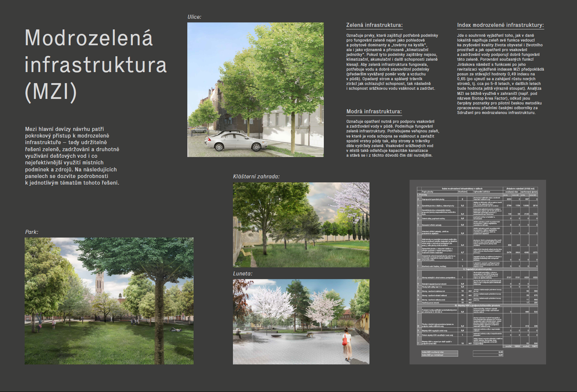Click the Modrozelená infrastruktura (MZI) title

point(96,65)
